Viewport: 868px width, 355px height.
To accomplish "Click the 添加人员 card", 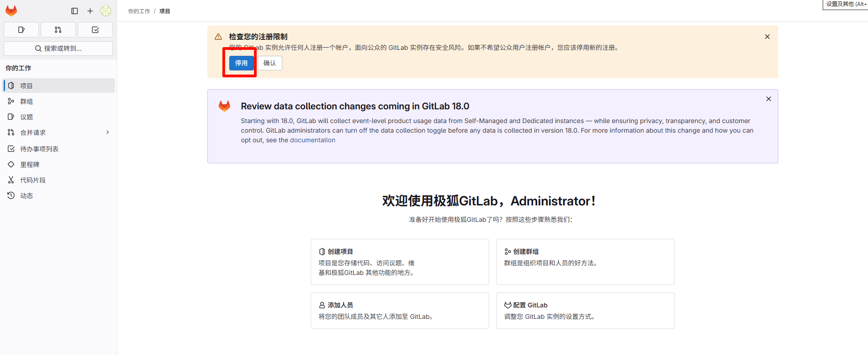I will (x=400, y=311).
